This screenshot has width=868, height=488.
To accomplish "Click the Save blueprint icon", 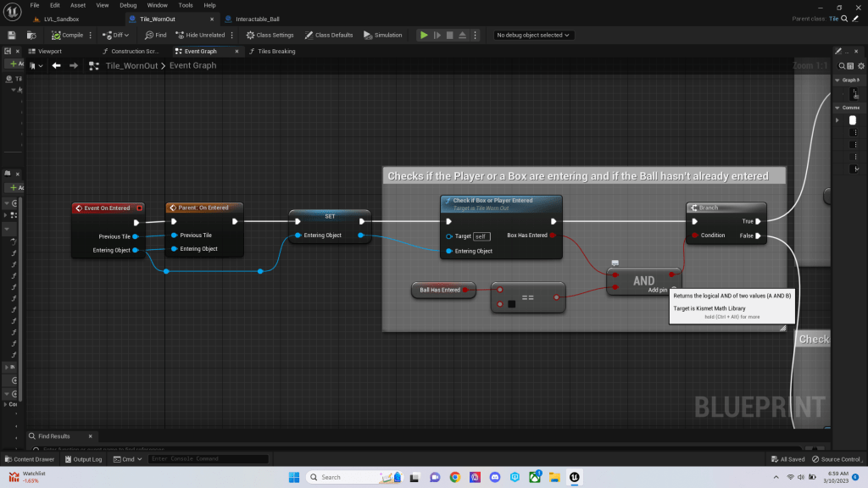I will tap(12, 35).
